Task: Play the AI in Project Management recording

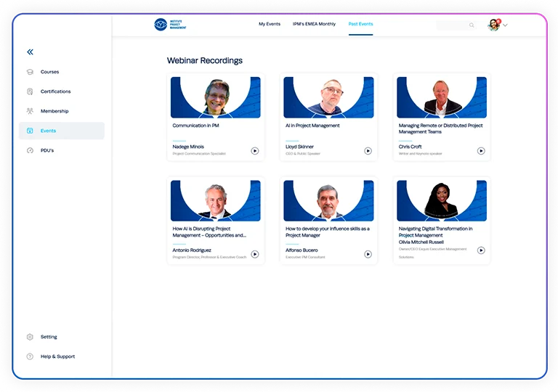Action: point(368,151)
